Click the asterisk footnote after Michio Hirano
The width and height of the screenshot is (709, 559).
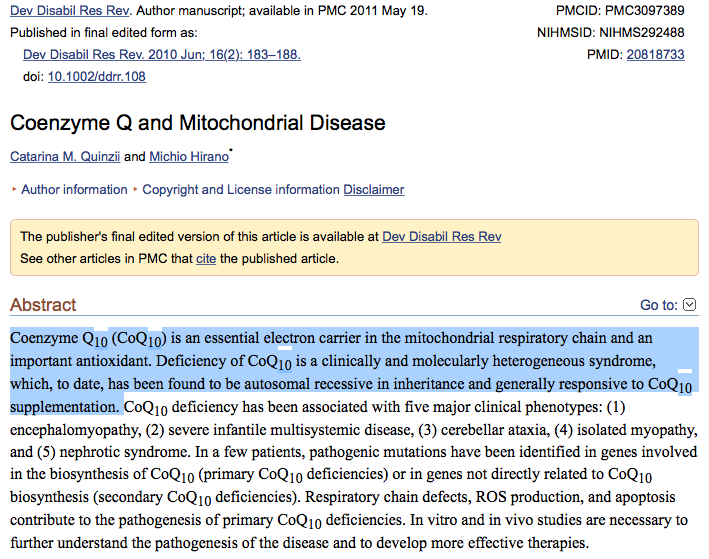tap(231, 152)
